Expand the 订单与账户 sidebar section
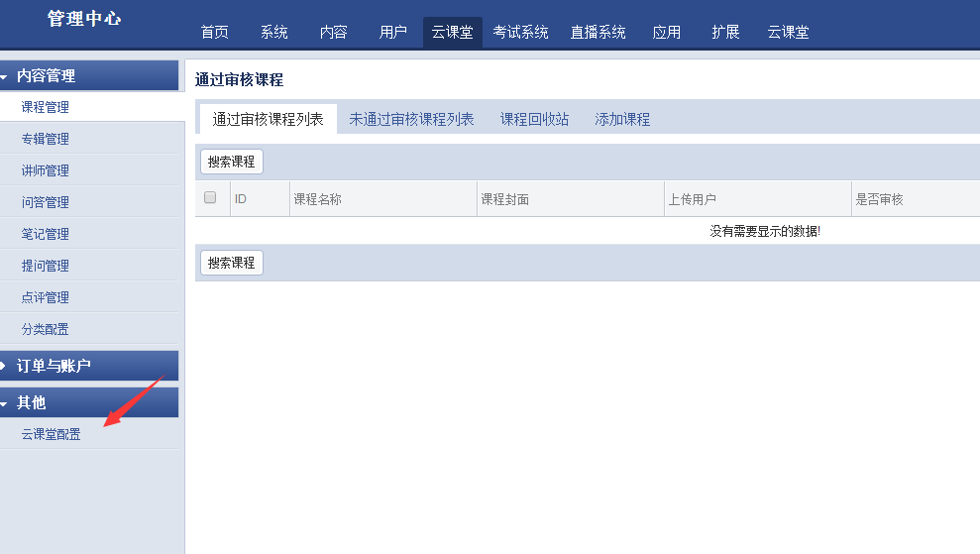This screenshot has width=980, height=554. [x=89, y=366]
